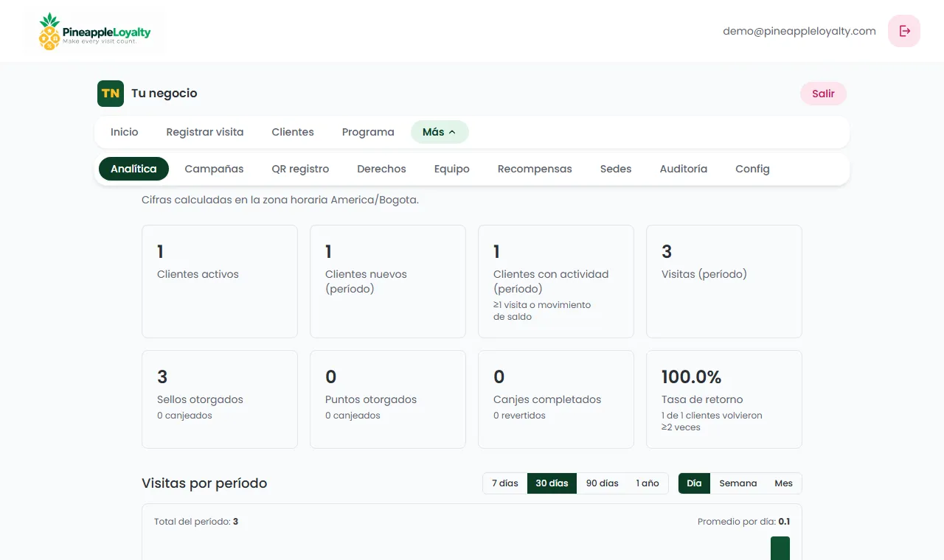Click the PineappleLoyalty pineapple logo

tap(94, 31)
